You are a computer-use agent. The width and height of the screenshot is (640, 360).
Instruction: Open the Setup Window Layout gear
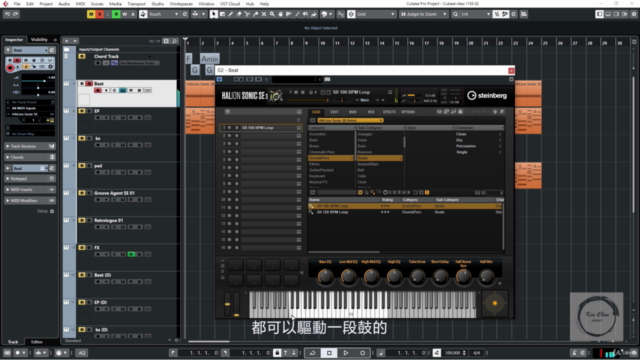634,14
